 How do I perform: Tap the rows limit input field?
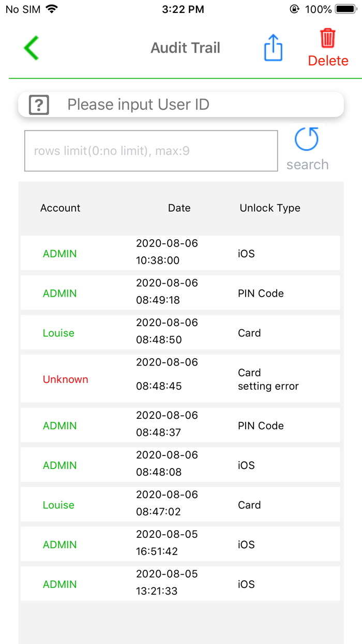click(150, 151)
